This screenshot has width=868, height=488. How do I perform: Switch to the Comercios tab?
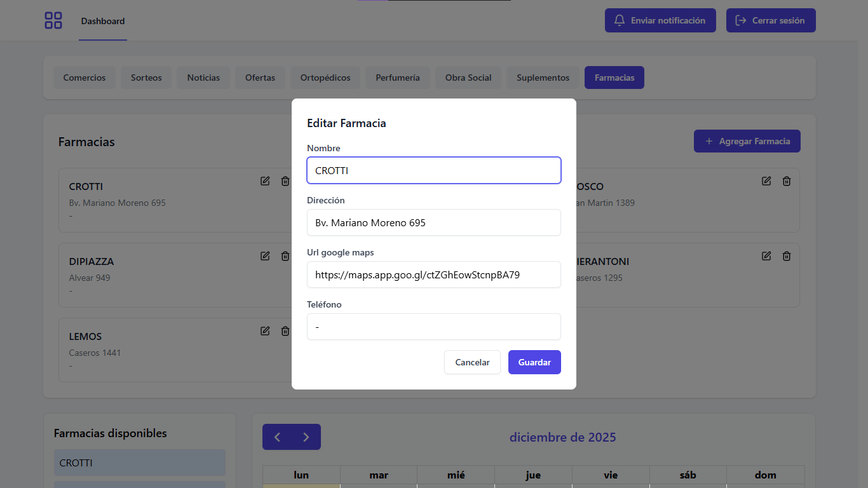point(85,78)
